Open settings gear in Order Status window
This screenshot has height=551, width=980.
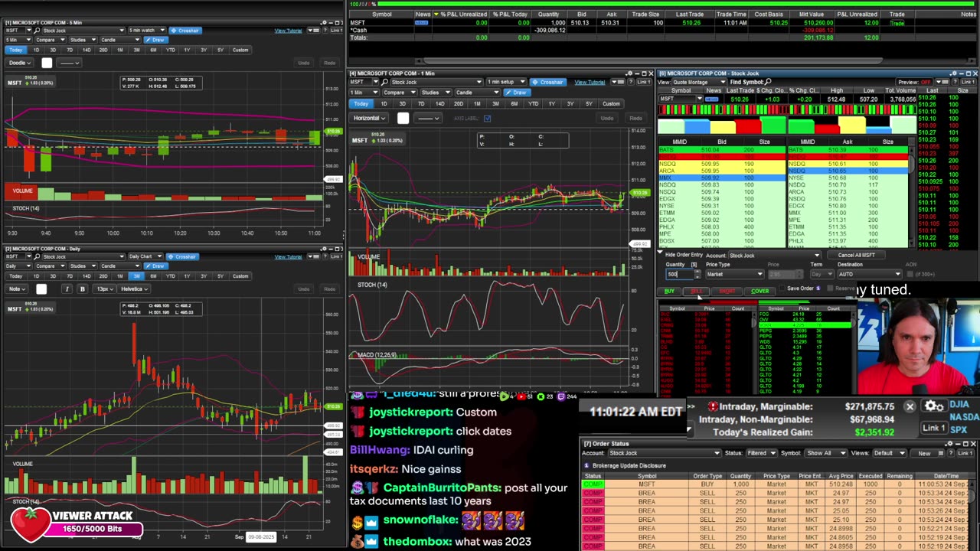pos(949,445)
